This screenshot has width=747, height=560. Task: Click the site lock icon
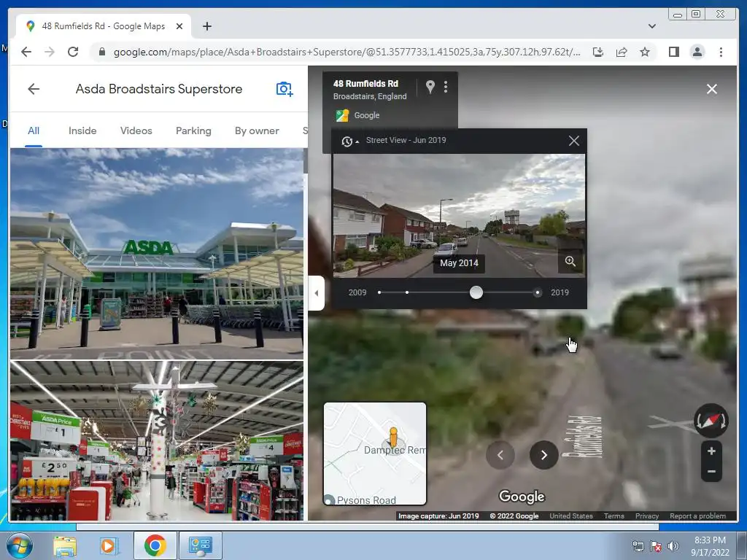point(101,52)
